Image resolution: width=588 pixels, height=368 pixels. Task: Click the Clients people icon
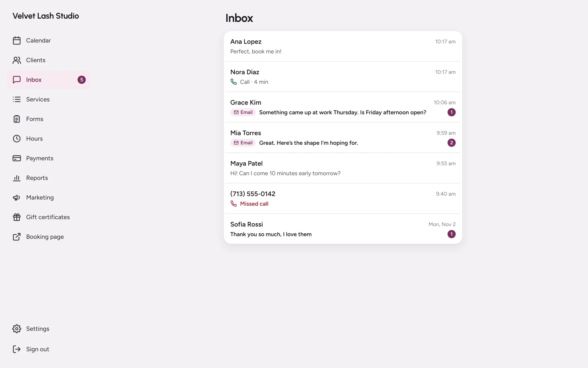17,60
